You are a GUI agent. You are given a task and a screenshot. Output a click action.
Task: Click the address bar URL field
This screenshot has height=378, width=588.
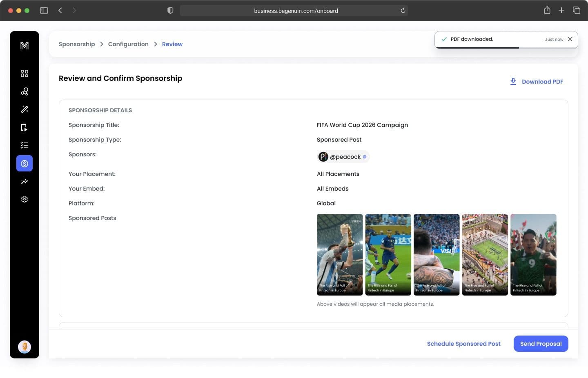pyautogui.click(x=294, y=11)
